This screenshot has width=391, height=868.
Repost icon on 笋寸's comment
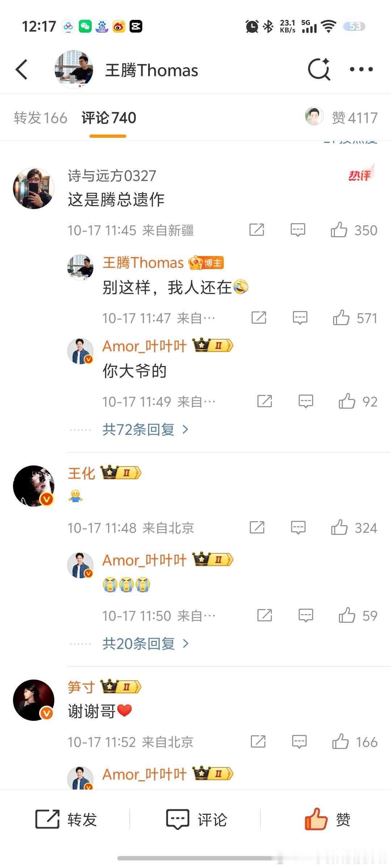258,742
